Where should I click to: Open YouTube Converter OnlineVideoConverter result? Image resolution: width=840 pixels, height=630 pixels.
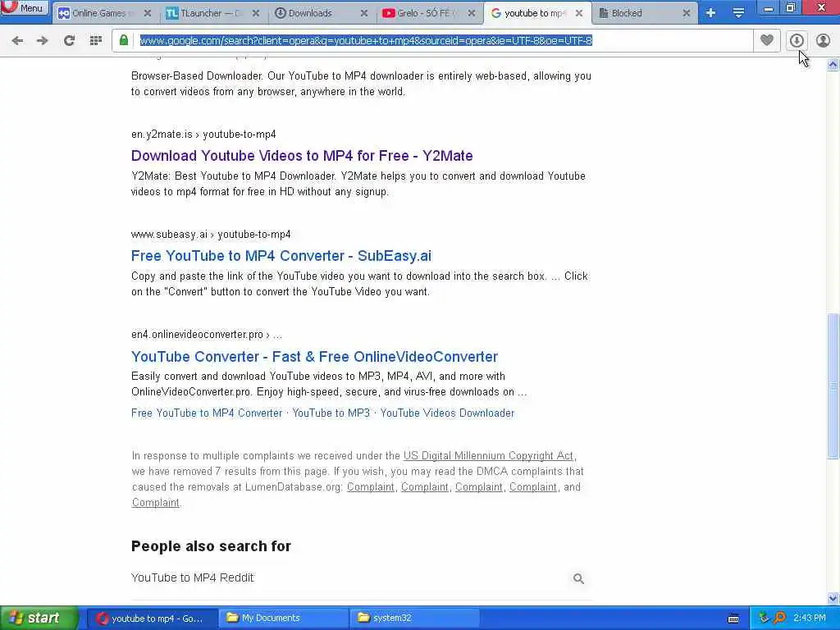pos(314,357)
